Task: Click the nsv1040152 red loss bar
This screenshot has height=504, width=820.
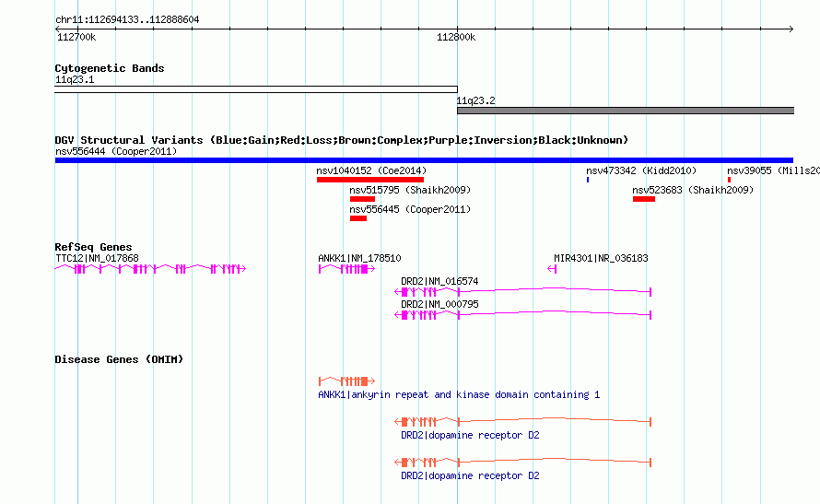Action: pos(370,180)
